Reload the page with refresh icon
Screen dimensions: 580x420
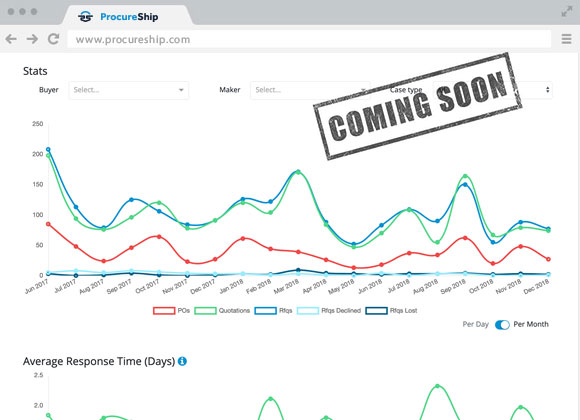pos(54,39)
